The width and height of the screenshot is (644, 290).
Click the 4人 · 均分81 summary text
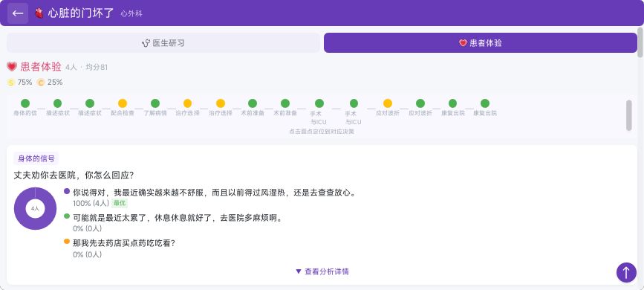tap(86, 67)
